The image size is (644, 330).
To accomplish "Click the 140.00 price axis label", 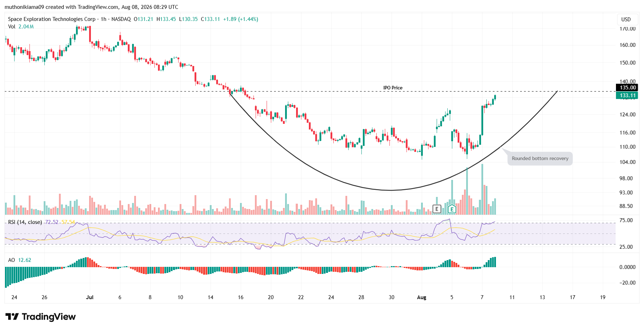I will pyautogui.click(x=628, y=81).
